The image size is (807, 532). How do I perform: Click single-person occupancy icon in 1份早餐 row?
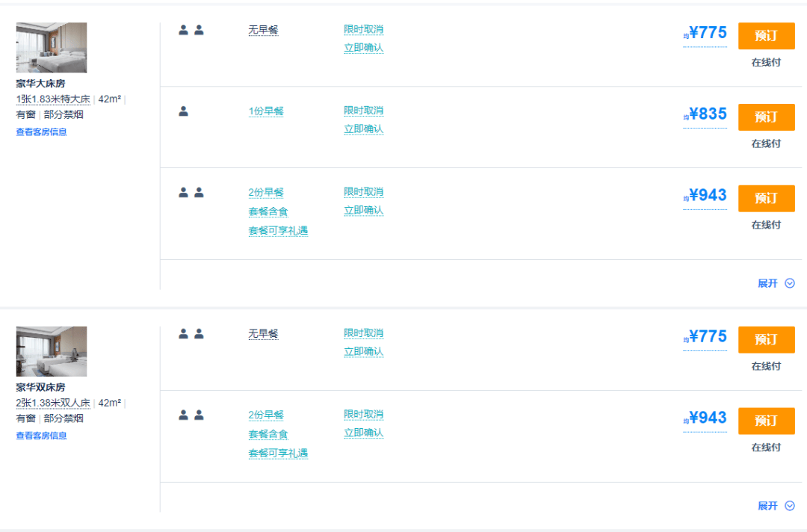[183, 111]
